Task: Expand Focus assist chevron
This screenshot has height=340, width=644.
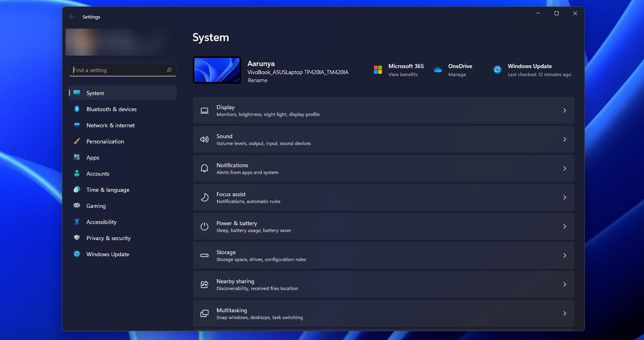Action: point(565,197)
